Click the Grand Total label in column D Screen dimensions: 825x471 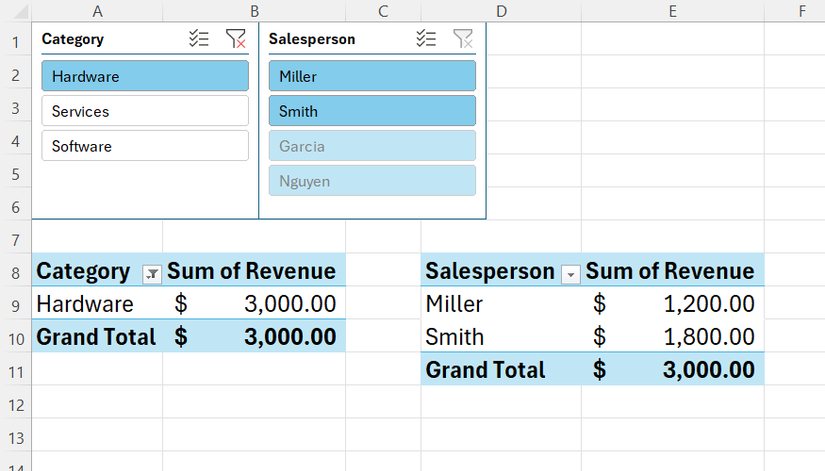(501, 369)
